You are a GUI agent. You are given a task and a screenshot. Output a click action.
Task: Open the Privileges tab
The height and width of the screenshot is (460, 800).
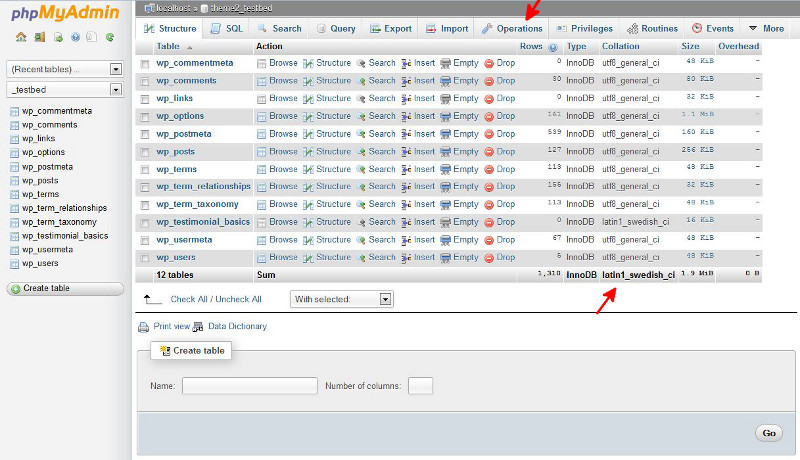click(x=584, y=29)
